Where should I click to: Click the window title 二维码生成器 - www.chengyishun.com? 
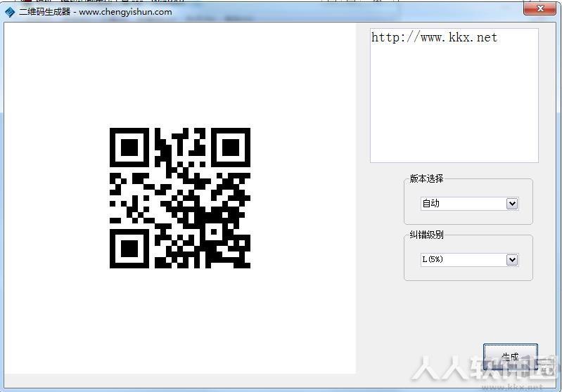point(96,12)
